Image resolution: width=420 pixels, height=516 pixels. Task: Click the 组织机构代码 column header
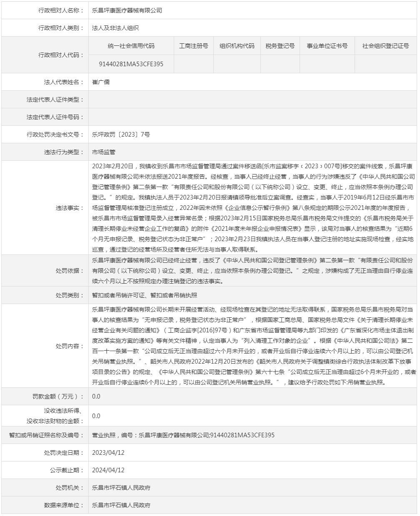coord(237,46)
